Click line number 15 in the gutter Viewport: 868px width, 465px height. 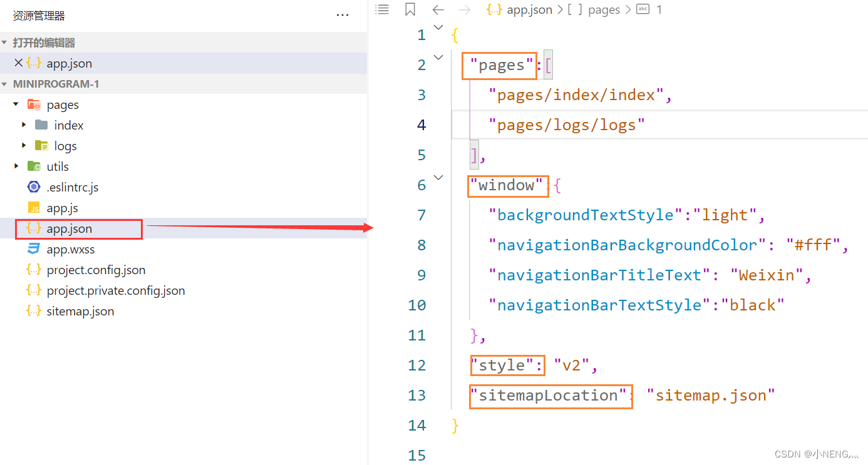(417, 456)
